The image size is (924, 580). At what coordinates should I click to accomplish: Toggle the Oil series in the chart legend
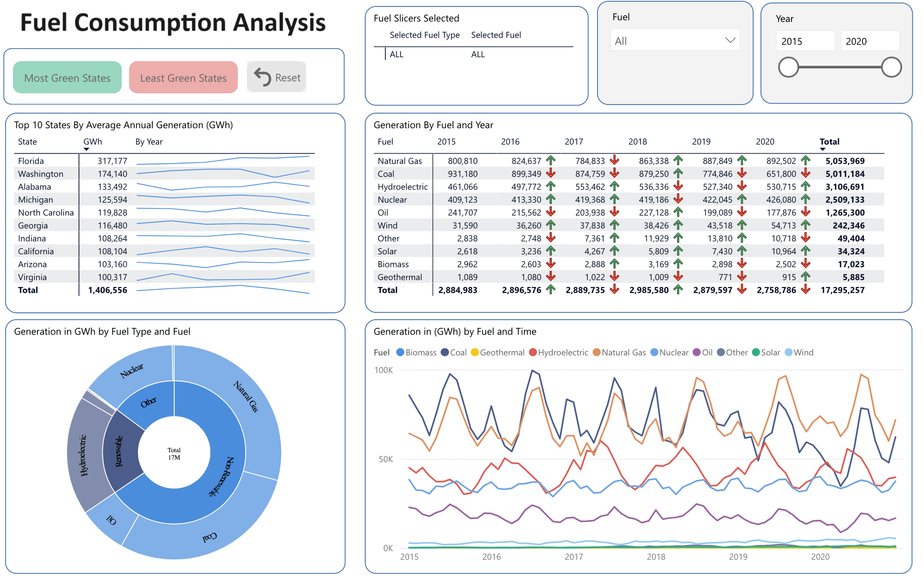pos(703,352)
